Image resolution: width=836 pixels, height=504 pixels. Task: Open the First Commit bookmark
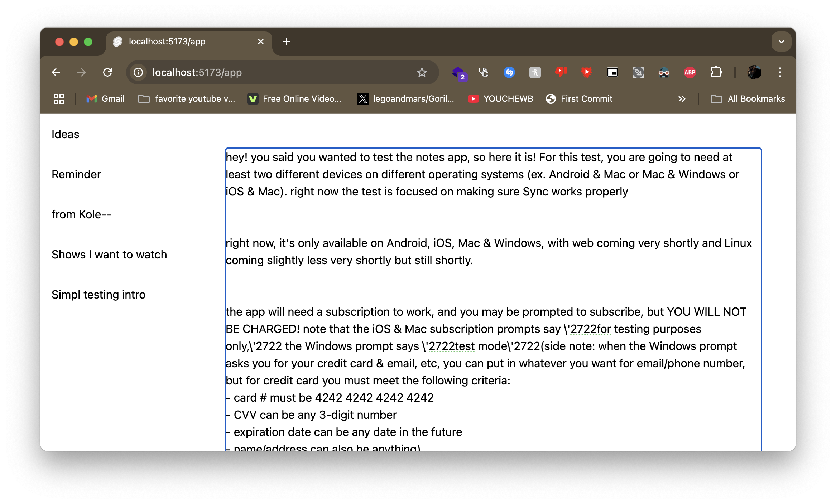click(x=579, y=99)
